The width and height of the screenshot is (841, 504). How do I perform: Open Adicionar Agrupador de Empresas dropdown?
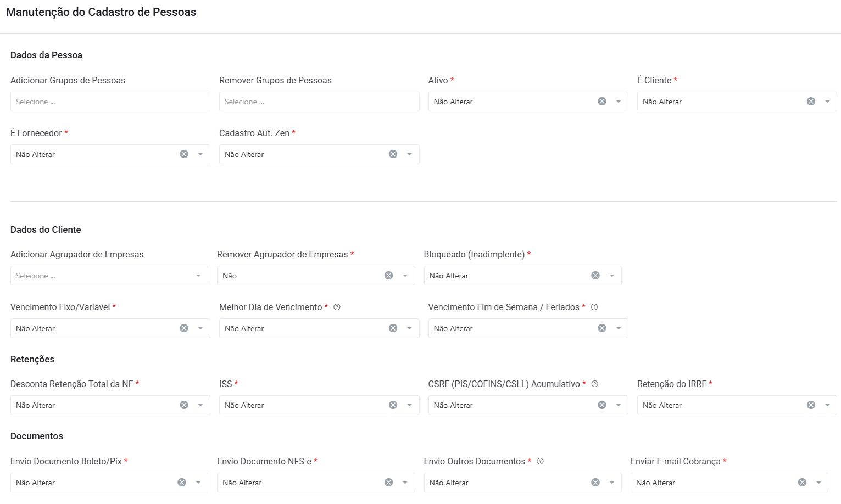198,276
